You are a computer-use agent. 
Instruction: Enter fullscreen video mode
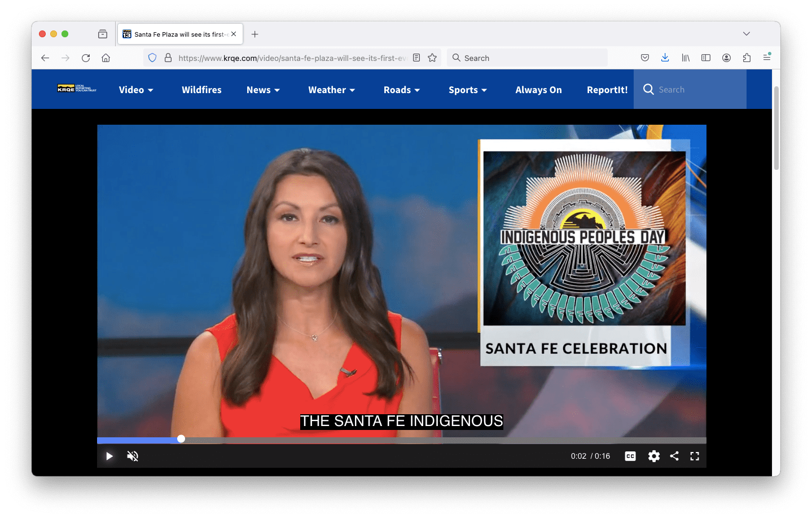tap(695, 456)
